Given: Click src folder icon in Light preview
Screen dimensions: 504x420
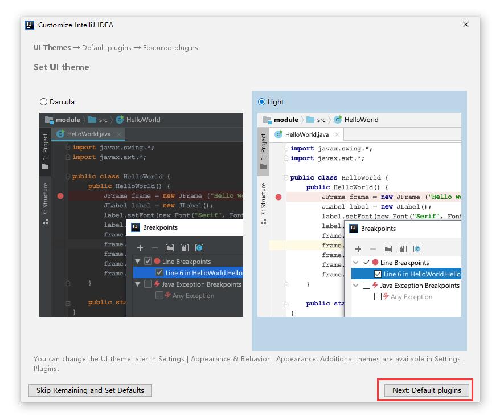Looking at the screenshot, I should [x=310, y=120].
